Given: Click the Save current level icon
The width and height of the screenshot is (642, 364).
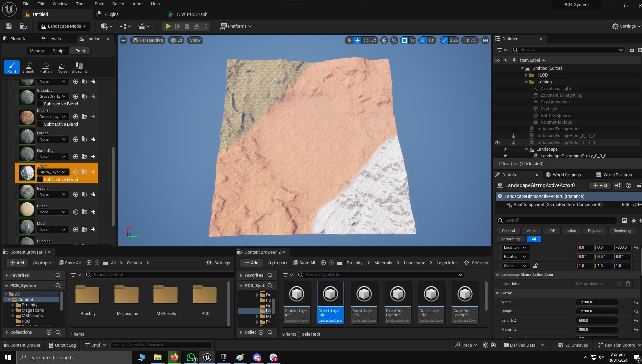Looking at the screenshot, I should [x=9, y=26].
